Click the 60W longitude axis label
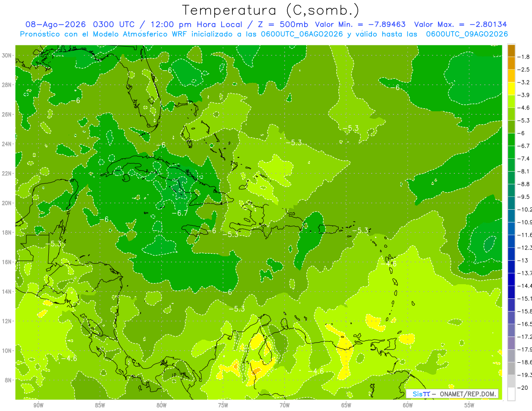 coord(408,405)
